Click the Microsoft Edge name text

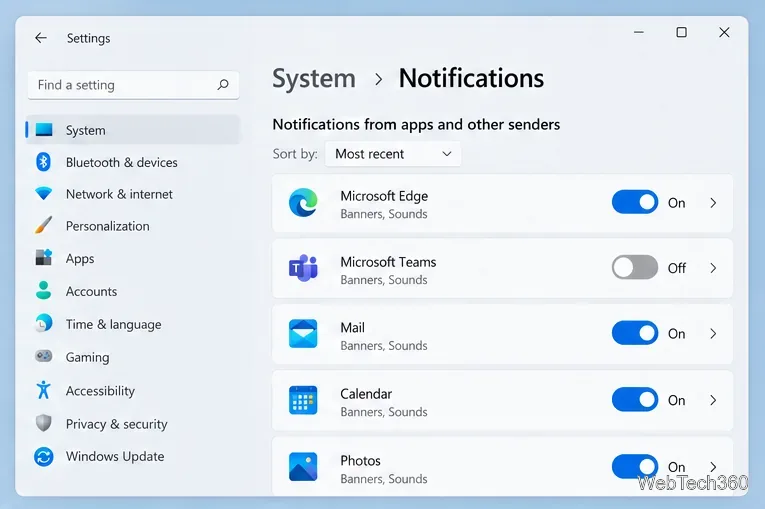pos(384,196)
